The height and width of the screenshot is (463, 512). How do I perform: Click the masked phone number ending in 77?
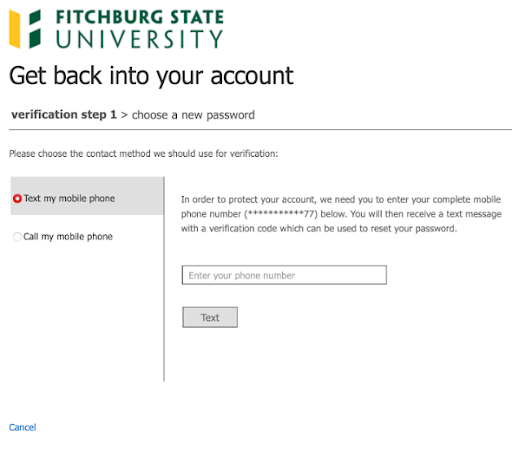[281, 214]
